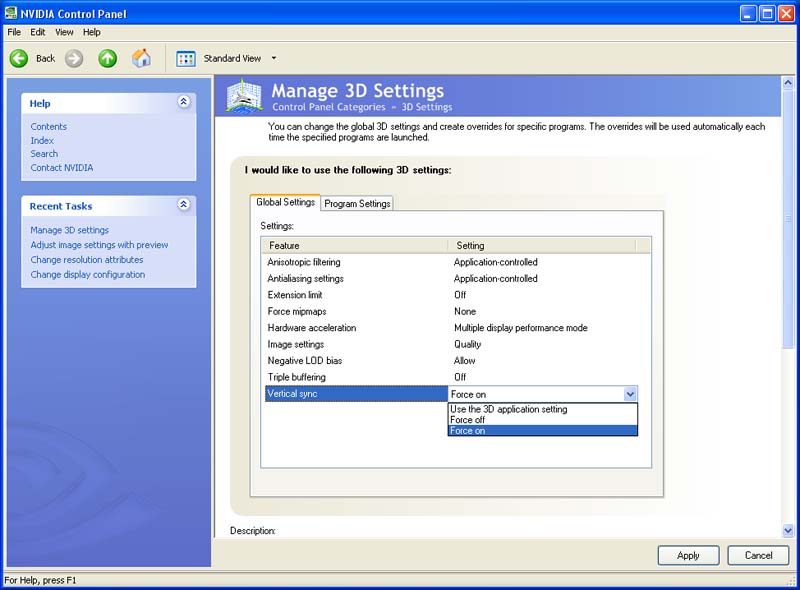Screen dimensions: 800x590
Task: Select the Hardware acceleration row
Action: pyautogui.click(x=452, y=328)
